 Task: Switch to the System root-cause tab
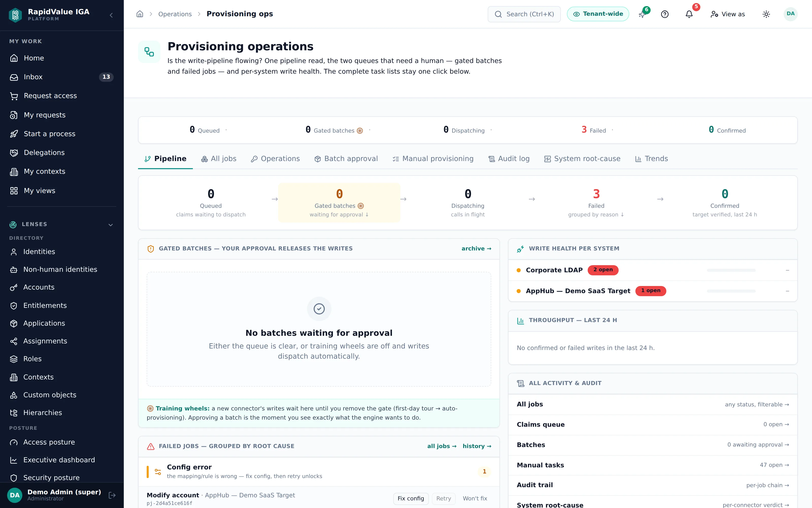pos(582,158)
